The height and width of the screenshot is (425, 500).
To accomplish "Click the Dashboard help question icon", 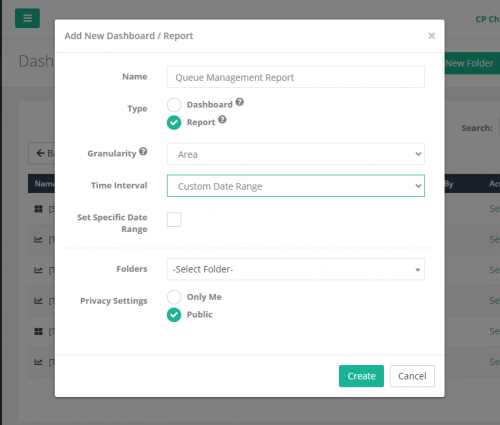I will pyautogui.click(x=240, y=102).
